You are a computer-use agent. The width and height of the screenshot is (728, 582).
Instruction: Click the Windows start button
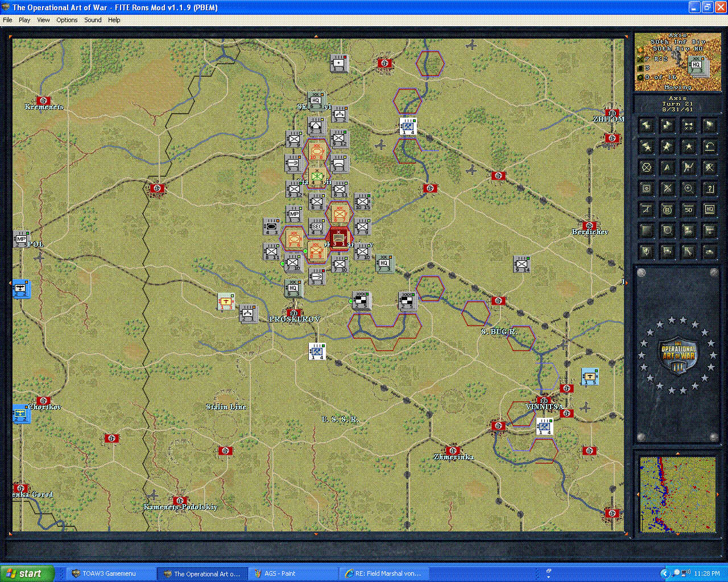27,573
